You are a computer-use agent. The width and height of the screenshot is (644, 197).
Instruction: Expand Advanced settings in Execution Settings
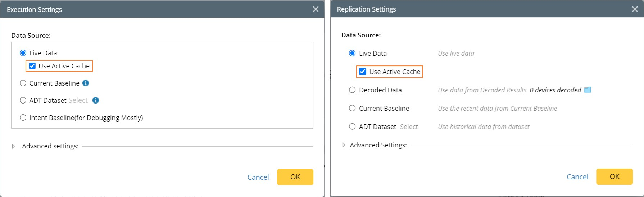(x=14, y=146)
